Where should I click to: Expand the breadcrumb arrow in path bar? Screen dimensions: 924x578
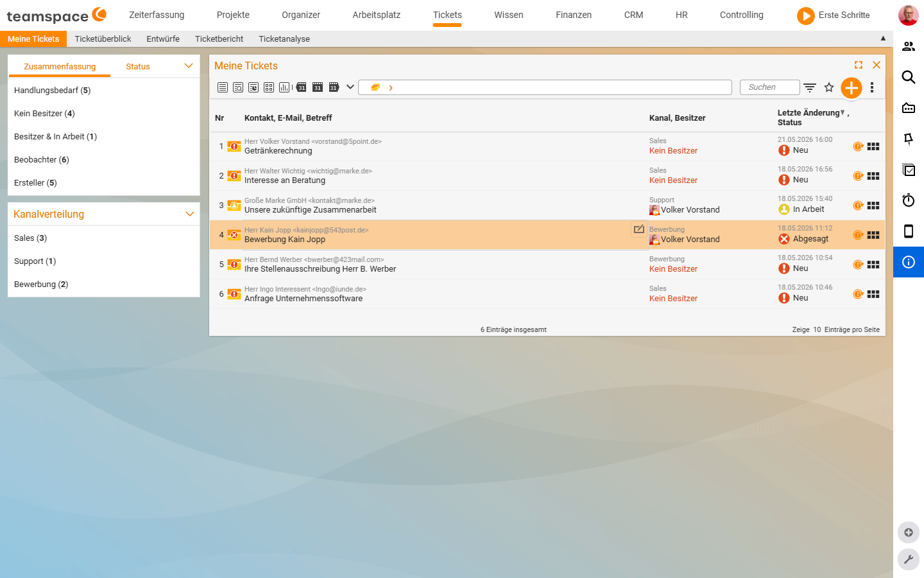click(391, 88)
